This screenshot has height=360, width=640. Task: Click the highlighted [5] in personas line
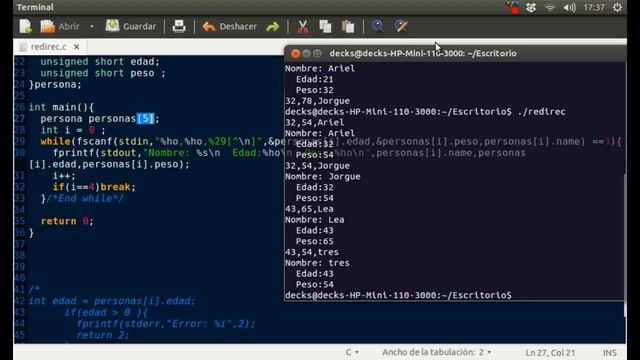tap(146, 119)
